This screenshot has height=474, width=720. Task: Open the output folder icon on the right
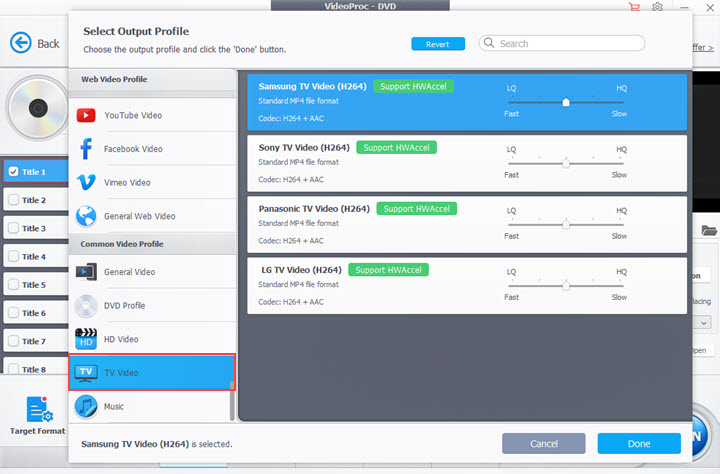709,230
